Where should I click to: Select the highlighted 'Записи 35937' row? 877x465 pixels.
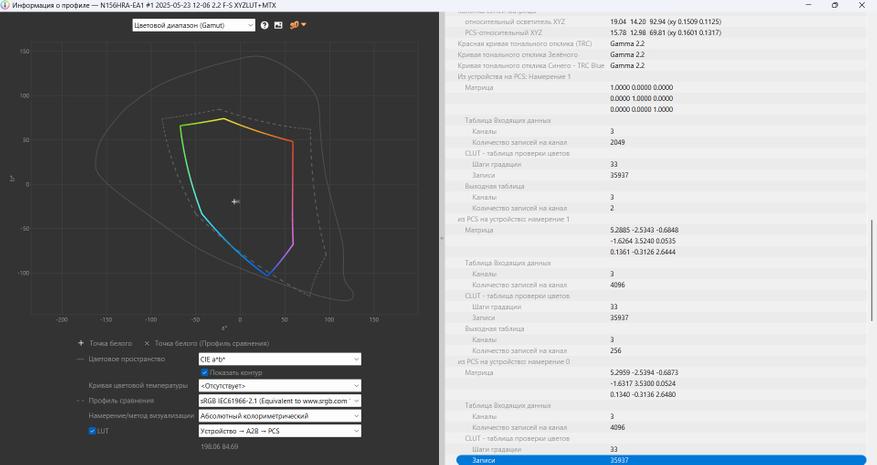(x=661, y=460)
